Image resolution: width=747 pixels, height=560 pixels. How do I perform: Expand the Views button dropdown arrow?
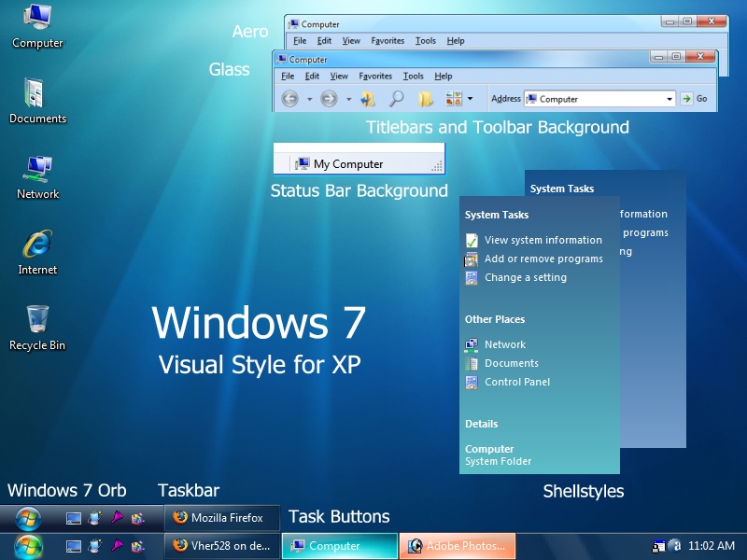(471, 99)
